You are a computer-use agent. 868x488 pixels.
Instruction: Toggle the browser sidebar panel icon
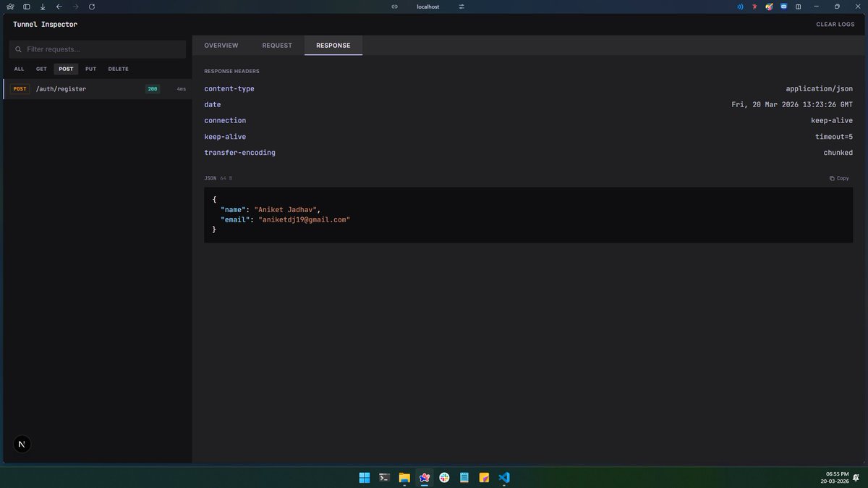point(27,7)
